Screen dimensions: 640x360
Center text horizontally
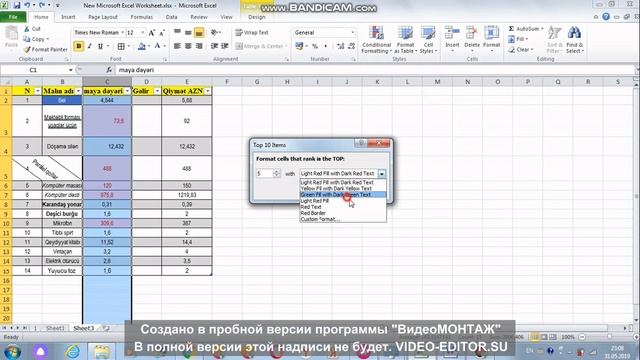point(188,46)
